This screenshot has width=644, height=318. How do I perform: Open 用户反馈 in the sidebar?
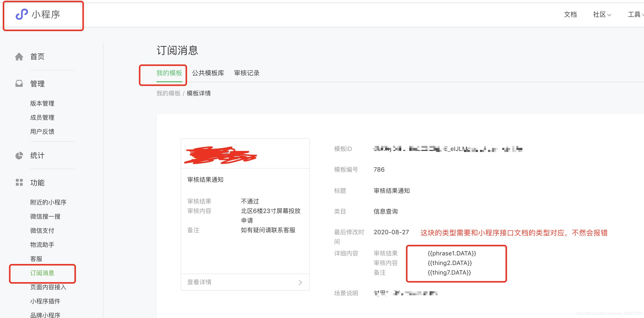pyautogui.click(x=42, y=131)
